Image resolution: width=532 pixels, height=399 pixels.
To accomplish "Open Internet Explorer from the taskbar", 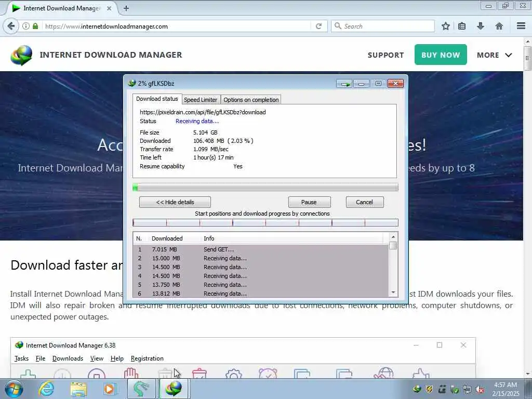I will tap(46, 389).
